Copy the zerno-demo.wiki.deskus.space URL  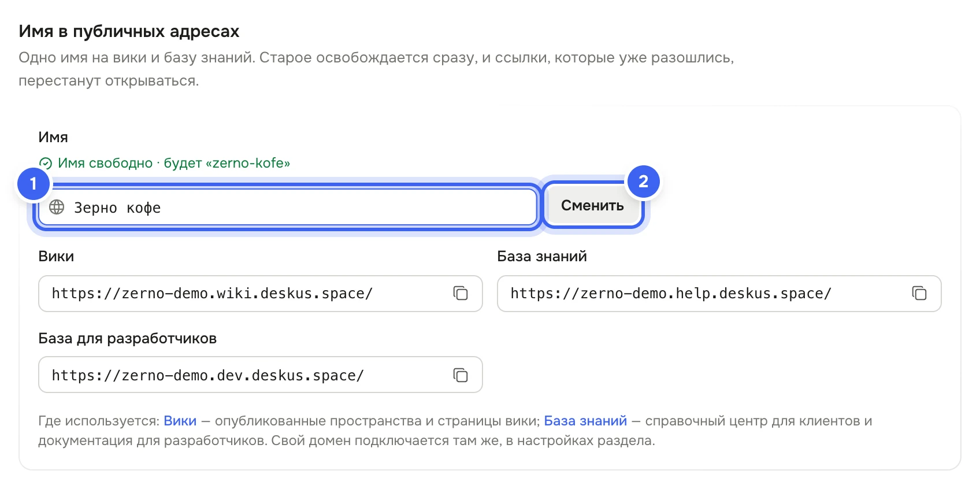tap(461, 294)
